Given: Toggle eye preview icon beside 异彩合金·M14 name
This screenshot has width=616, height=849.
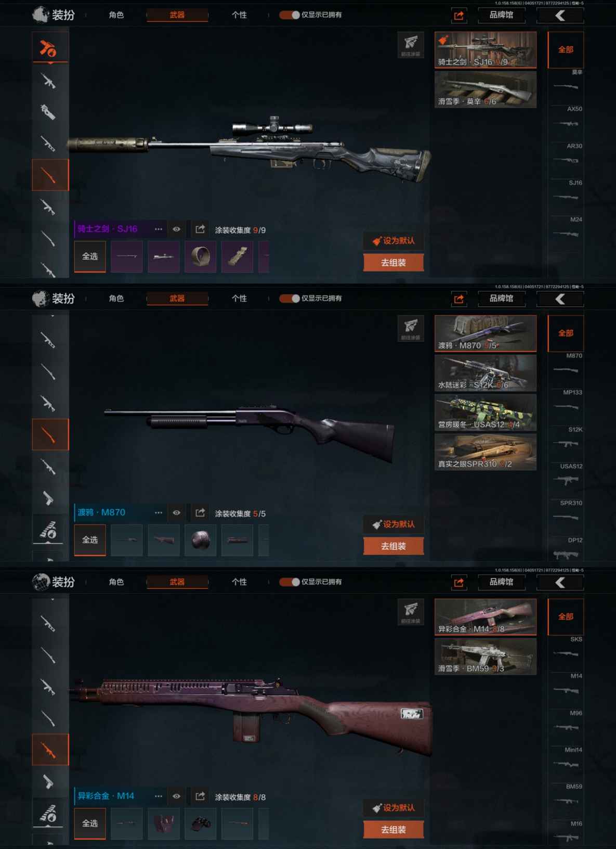Looking at the screenshot, I should pos(177,796).
